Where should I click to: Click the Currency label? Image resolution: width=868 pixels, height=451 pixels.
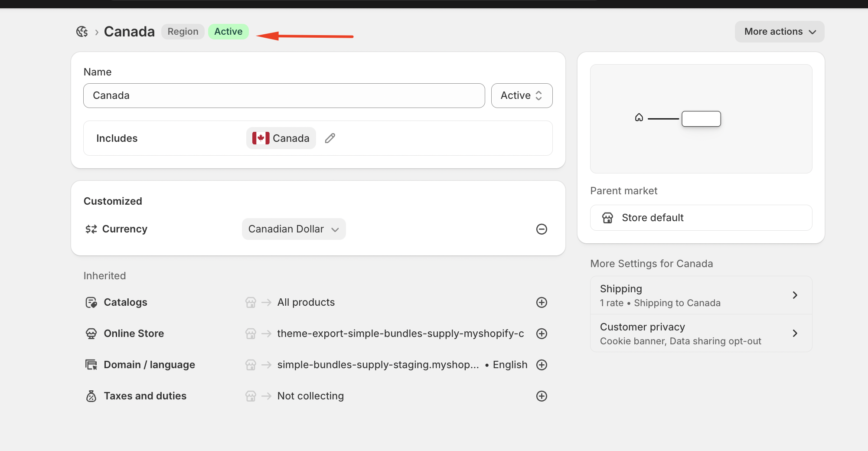(125, 229)
